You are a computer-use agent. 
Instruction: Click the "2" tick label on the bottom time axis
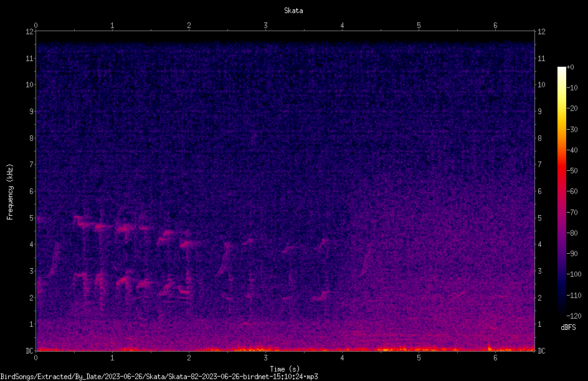point(189,358)
